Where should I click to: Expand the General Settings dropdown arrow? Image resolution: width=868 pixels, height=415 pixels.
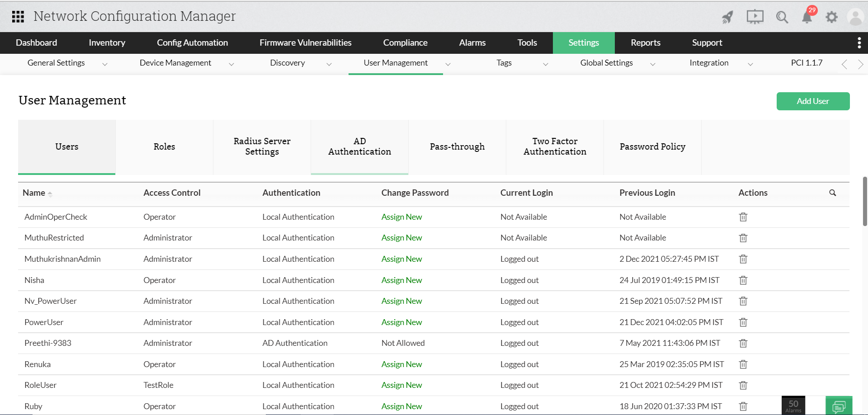coord(105,64)
